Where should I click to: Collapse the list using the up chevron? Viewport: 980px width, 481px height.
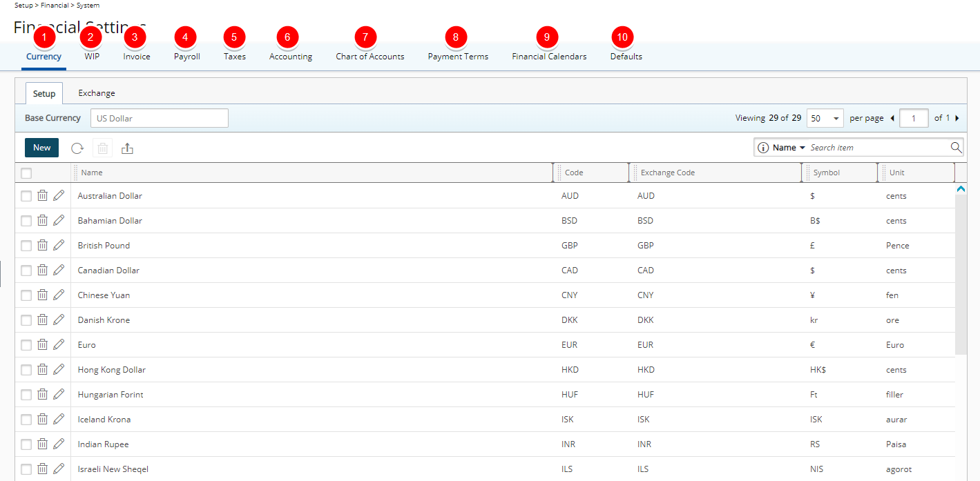click(x=961, y=188)
